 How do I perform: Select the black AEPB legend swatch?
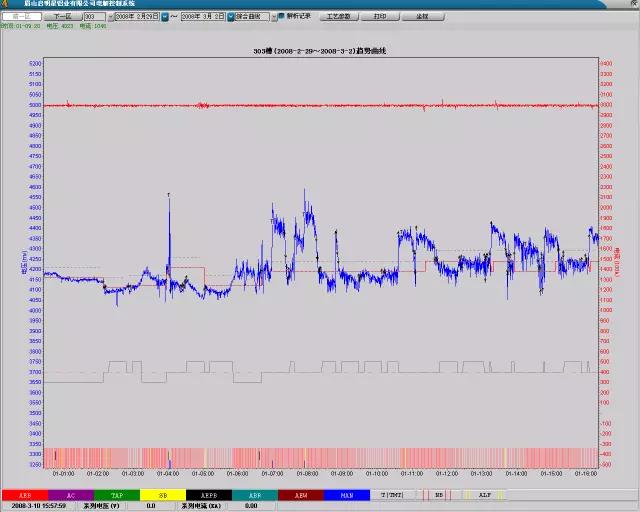tap(208, 495)
